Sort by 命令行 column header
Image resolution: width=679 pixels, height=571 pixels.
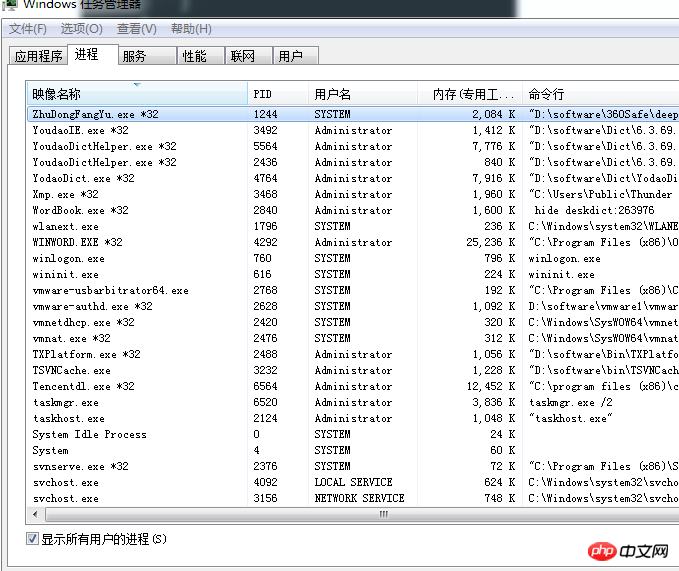[601, 94]
